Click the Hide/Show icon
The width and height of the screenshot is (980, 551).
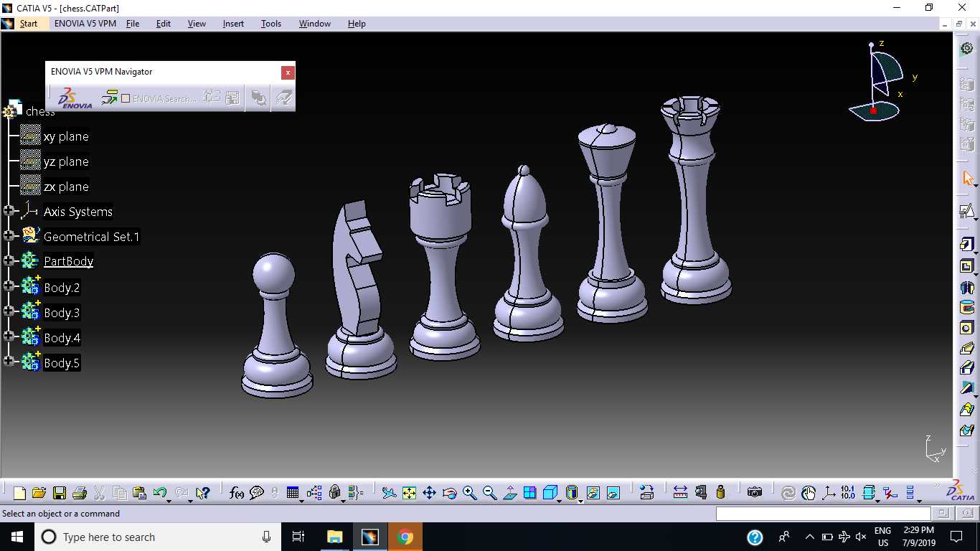coord(593,493)
